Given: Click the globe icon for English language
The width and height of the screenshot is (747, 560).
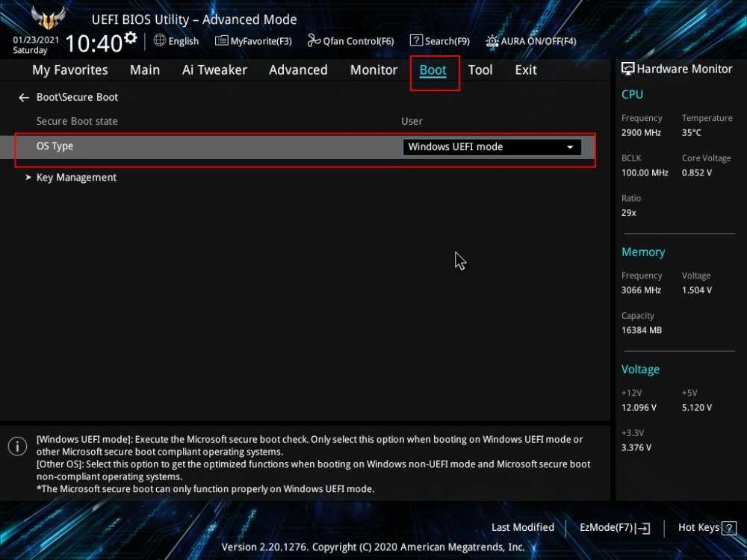Looking at the screenshot, I should (x=160, y=40).
